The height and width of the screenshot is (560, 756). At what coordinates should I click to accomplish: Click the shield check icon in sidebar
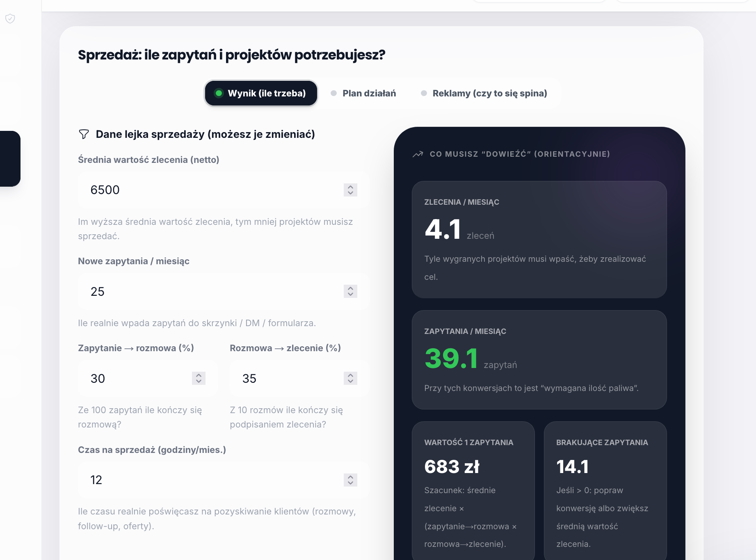click(x=10, y=18)
